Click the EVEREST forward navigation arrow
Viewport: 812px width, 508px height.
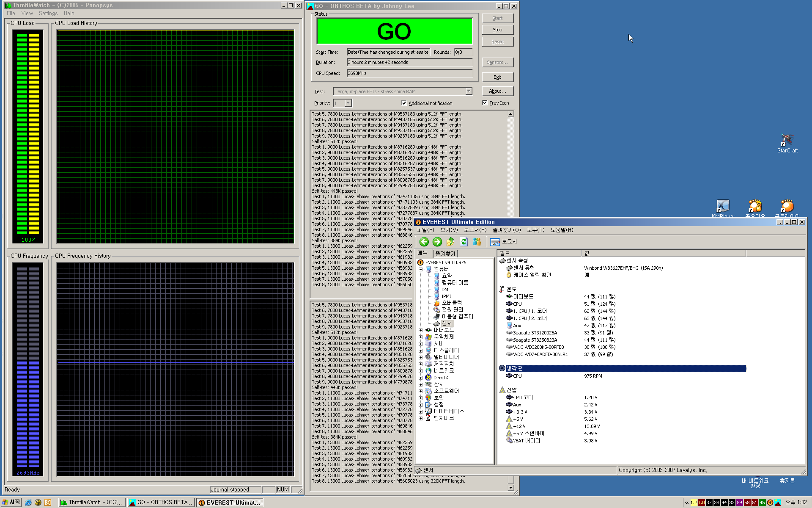[437, 242]
